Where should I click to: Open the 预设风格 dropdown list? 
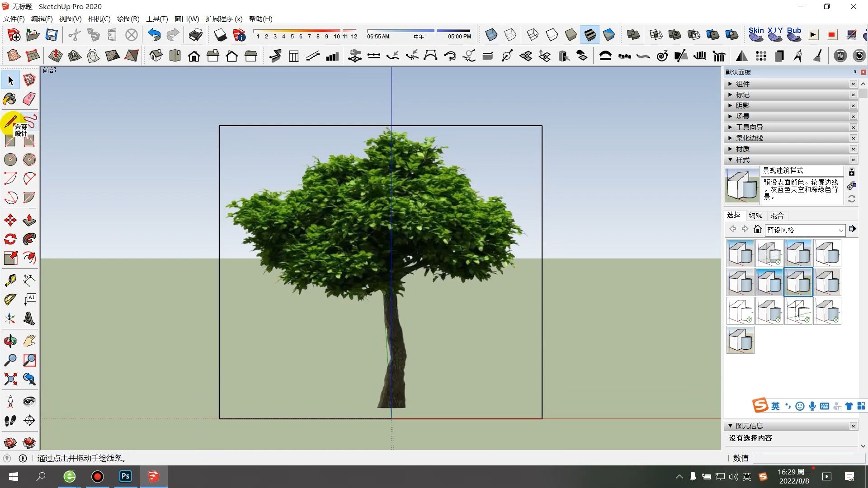(840, 230)
